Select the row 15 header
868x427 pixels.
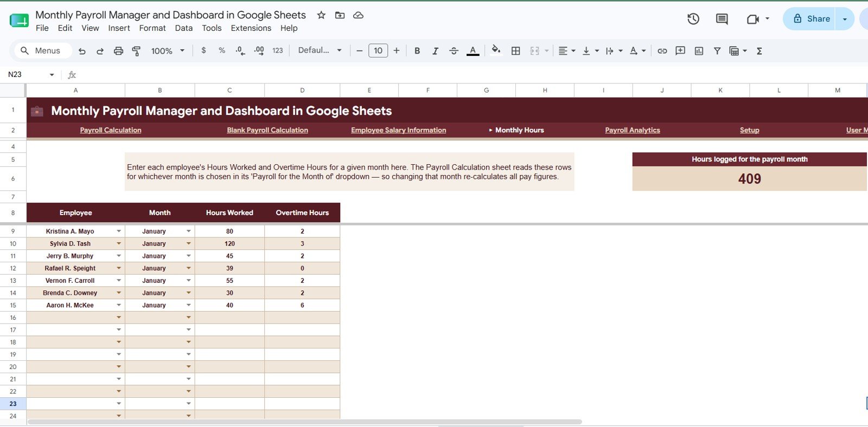[x=13, y=305]
